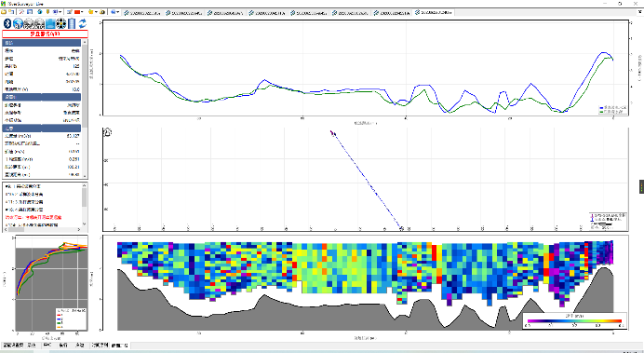Click the yellow marker toolbar icon
The height and width of the screenshot is (353, 644).
pyautogui.click(x=47, y=12)
